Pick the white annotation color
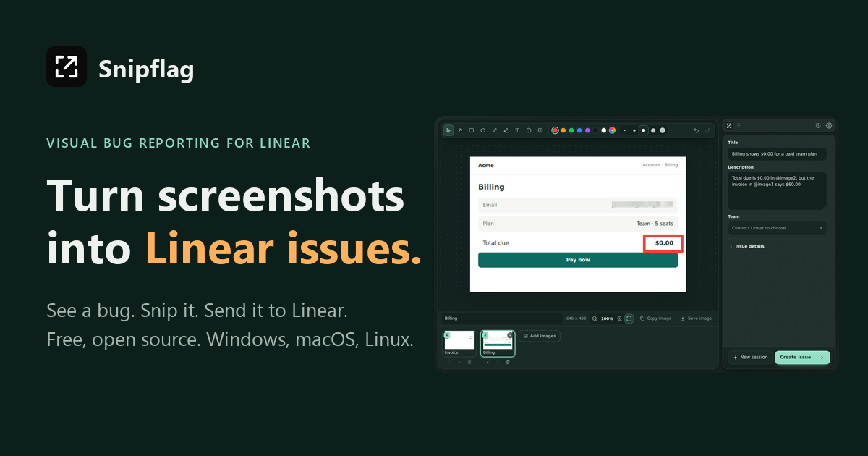The height and width of the screenshot is (456, 868). (x=604, y=130)
